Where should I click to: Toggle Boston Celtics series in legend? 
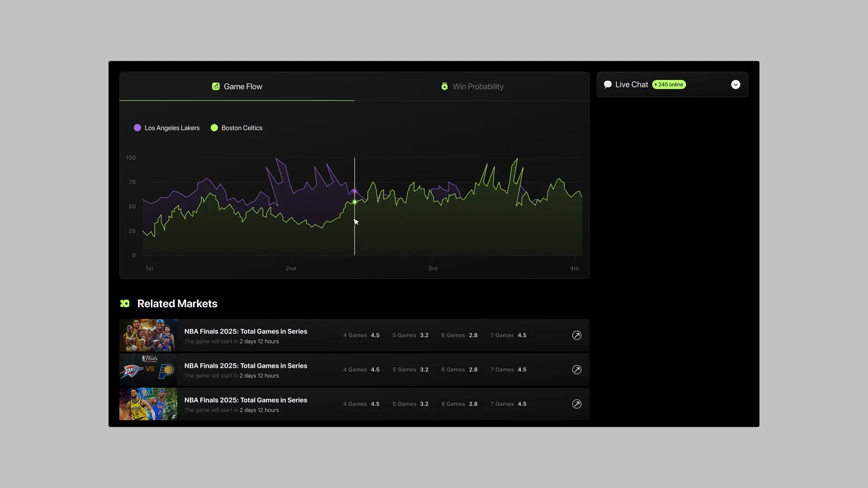pyautogui.click(x=241, y=128)
